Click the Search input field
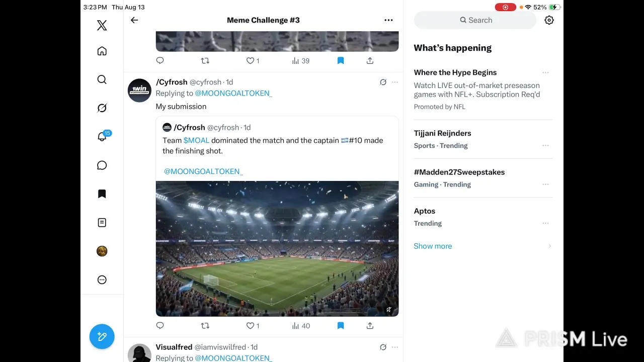This screenshot has height=362, width=644. 475,20
